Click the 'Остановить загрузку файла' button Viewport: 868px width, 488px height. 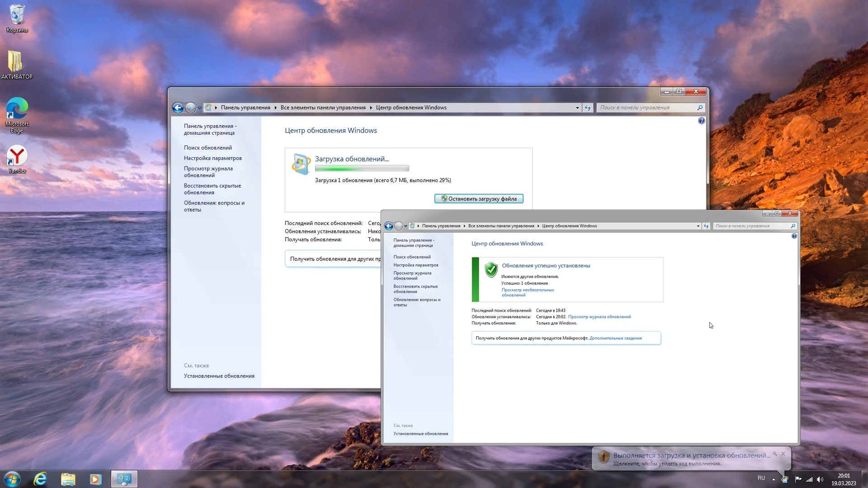tap(478, 199)
